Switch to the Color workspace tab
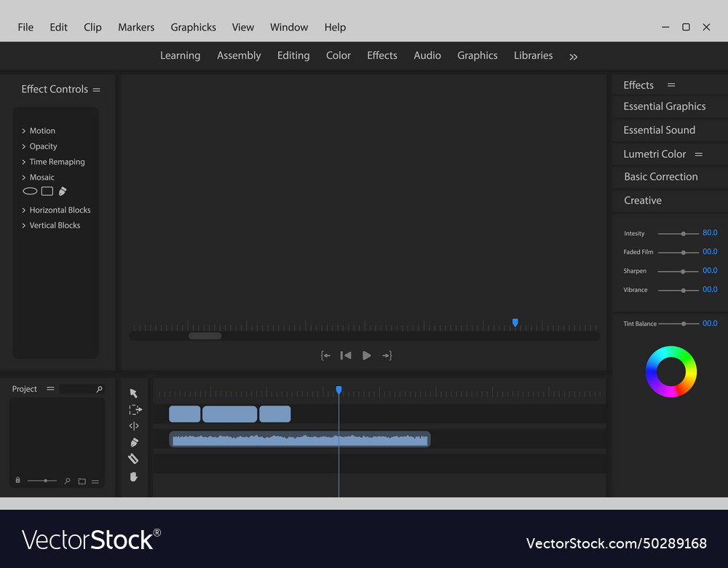Viewport: 728px width, 568px height. [339, 55]
